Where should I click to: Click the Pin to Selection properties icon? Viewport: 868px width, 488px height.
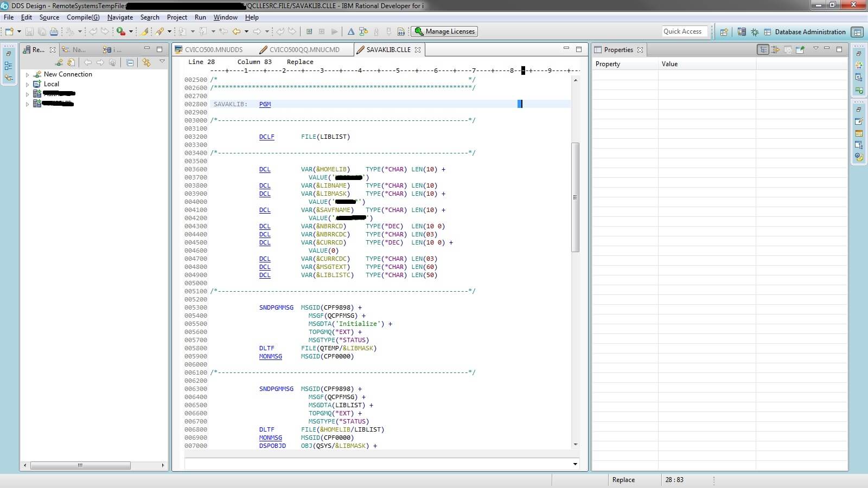pos(800,50)
